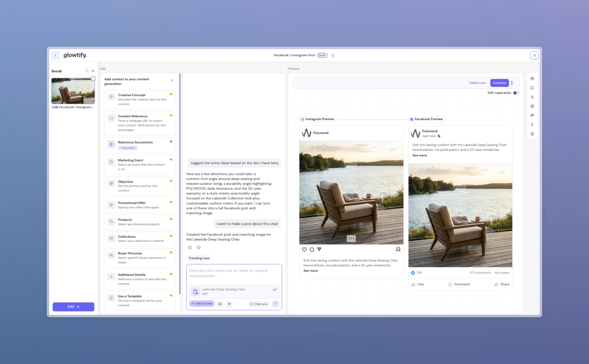
Task: Select the chair post thumbnail under Social
Action: tap(73, 91)
